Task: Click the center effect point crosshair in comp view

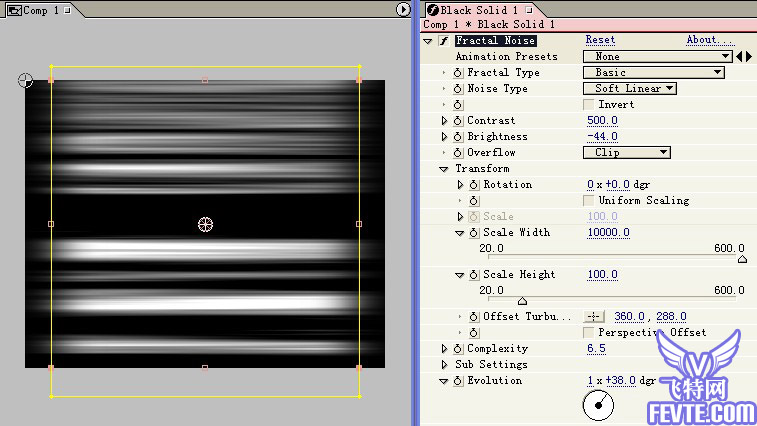Action: [x=205, y=224]
